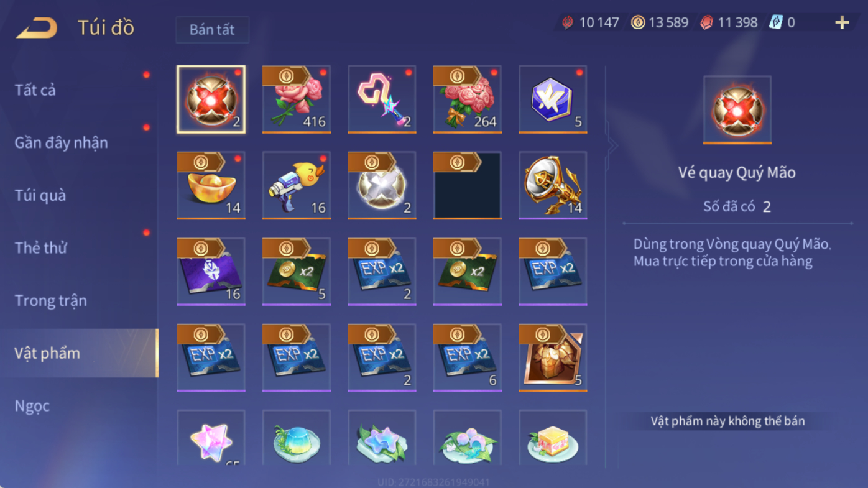Click the plus icon to add currency
The image size is (868, 488).
pyautogui.click(x=842, y=23)
